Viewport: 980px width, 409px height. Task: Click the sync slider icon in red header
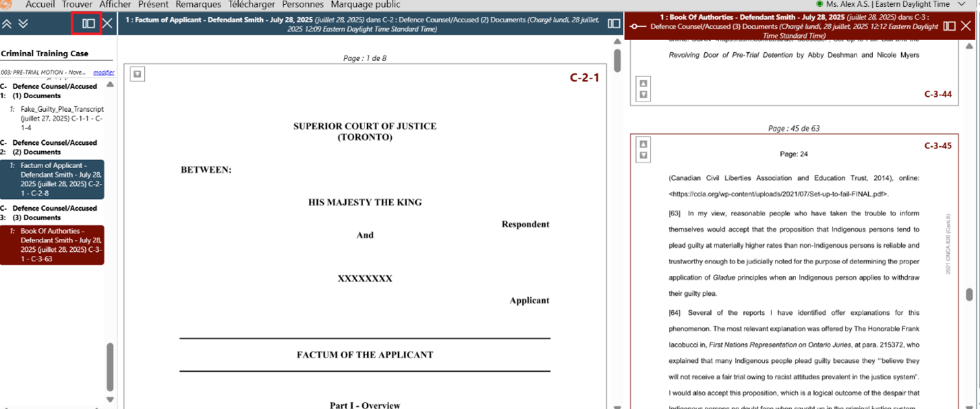[638, 26]
